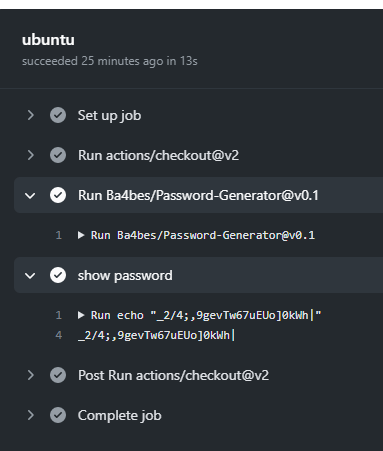Expand the Set up job step chevron

tap(30, 115)
